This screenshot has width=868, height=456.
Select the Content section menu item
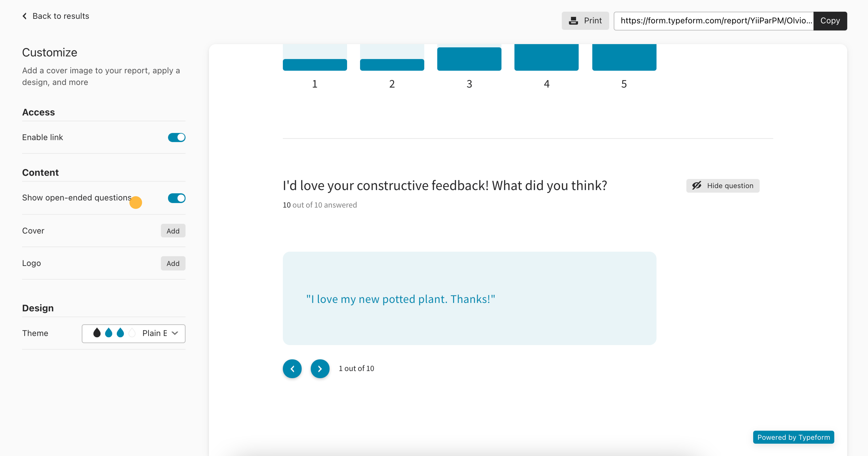pos(40,172)
